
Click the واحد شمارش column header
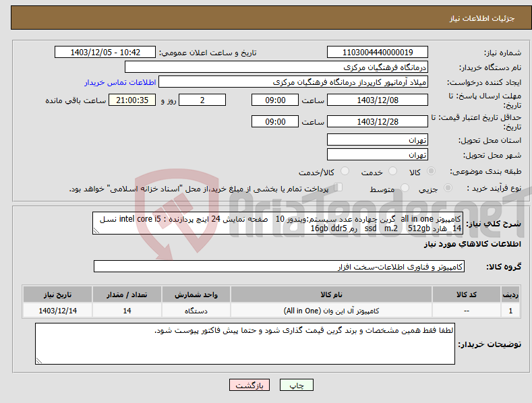196,294
